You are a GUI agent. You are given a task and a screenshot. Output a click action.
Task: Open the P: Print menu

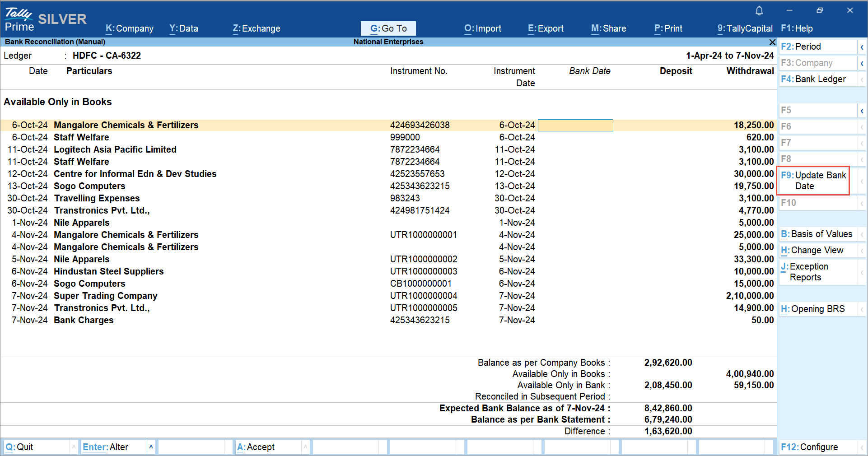coord(668,28)
